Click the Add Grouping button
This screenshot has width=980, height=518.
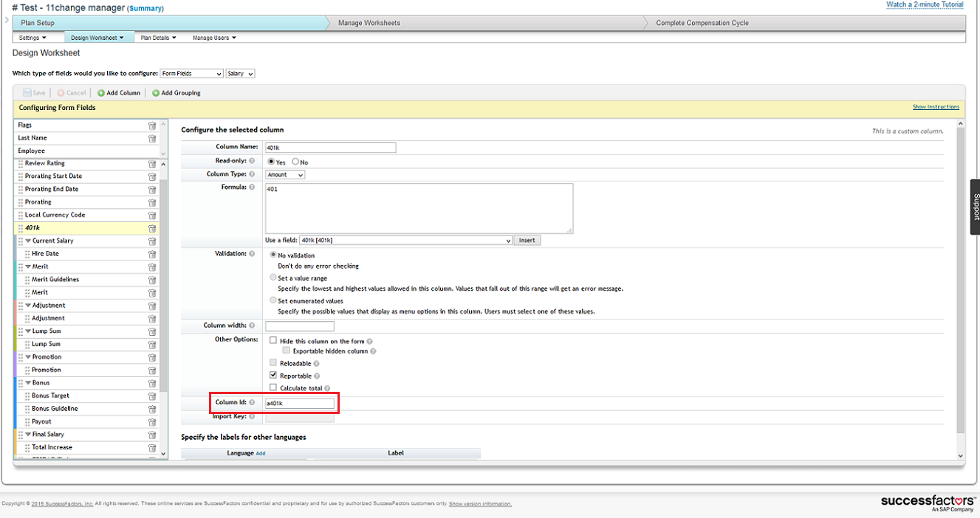(x=177, y=93)
